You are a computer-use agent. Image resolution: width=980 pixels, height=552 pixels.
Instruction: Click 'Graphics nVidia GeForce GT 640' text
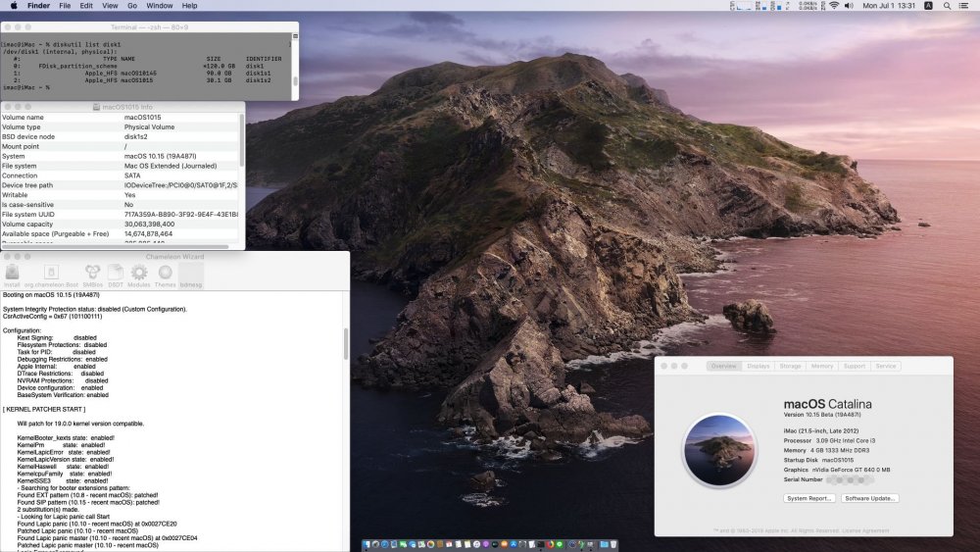(x=837, y=470)
